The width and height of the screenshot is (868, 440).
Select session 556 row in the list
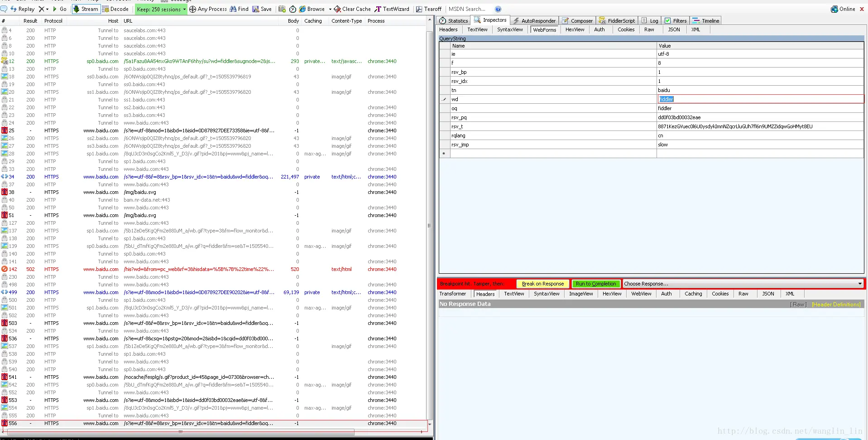coord(214,423)
